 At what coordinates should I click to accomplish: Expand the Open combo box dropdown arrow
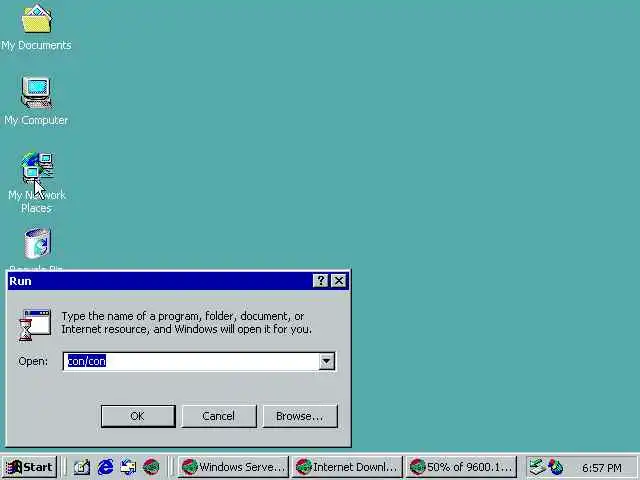327,361
